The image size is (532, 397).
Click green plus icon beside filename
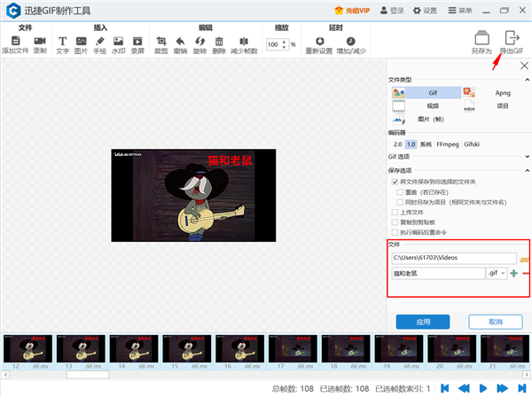coord(513,273)
